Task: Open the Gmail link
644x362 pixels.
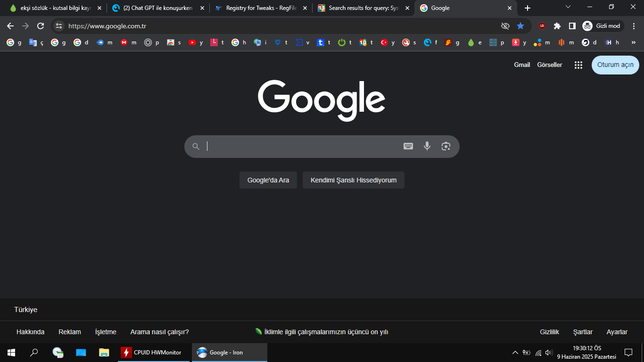Action: tap(522, 65)
